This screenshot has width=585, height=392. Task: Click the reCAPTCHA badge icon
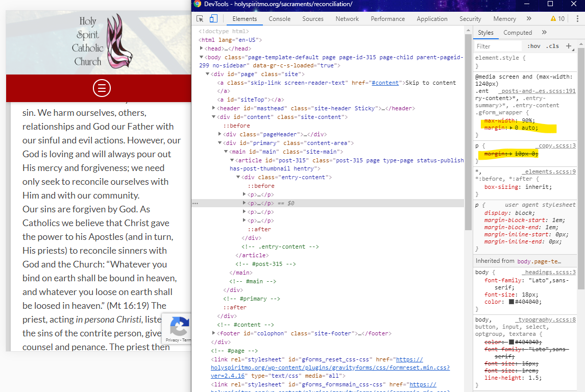pyautogui.click(x=180, y=326)
